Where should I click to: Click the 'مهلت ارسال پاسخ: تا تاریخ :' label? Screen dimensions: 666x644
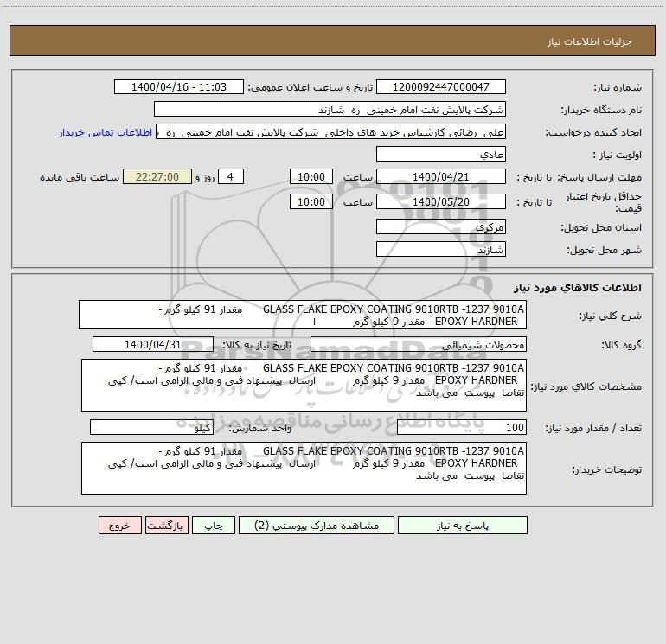[579, 177]
